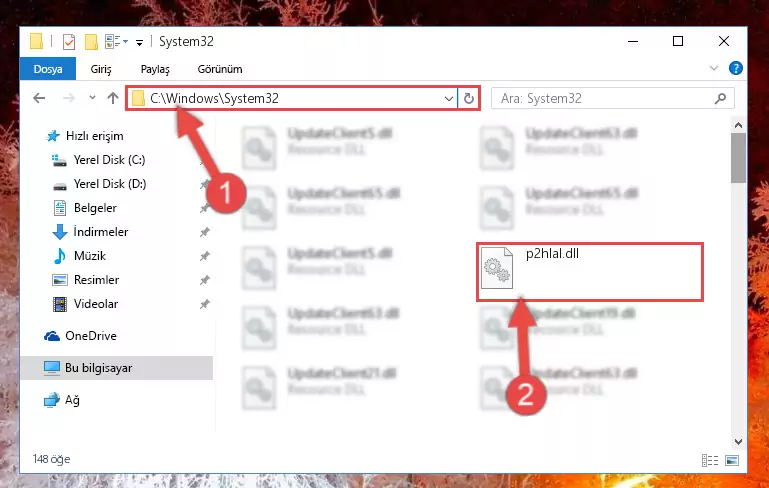Image resolution: width=769 pixels, height=488 pixels.
Task: Switch to details view layout icon
Action: coord(710,460)
